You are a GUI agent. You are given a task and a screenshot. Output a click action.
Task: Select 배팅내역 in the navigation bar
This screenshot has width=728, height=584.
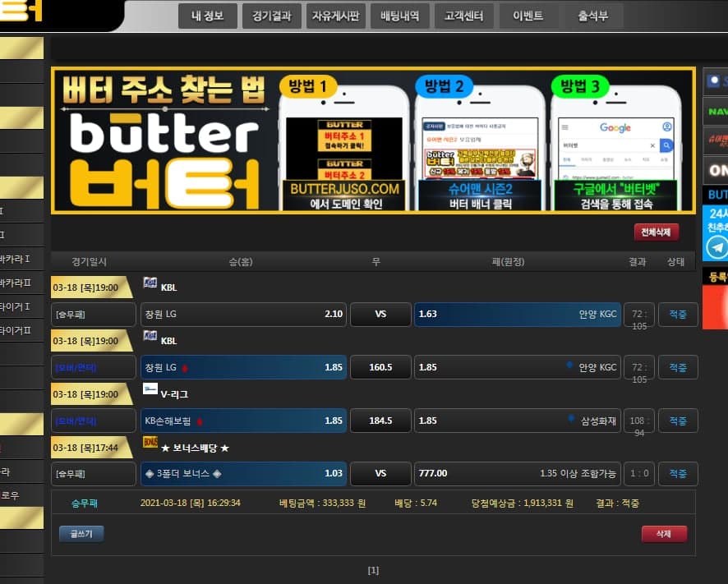pyautogui.click(x=400, y=16)
